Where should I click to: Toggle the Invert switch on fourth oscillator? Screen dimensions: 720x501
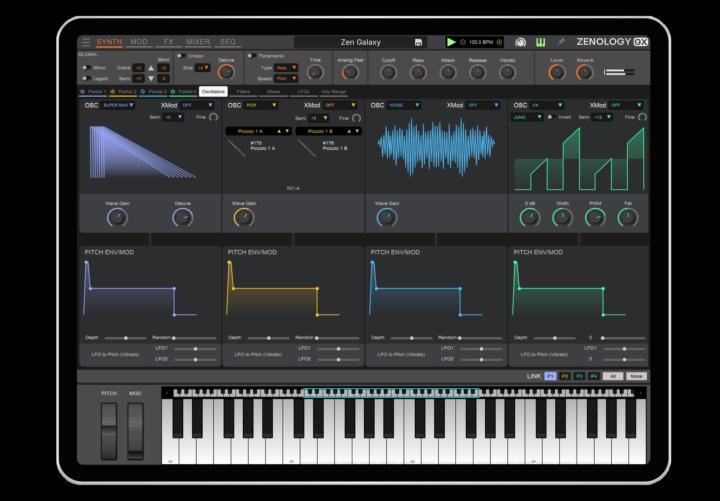pos(551,117)
